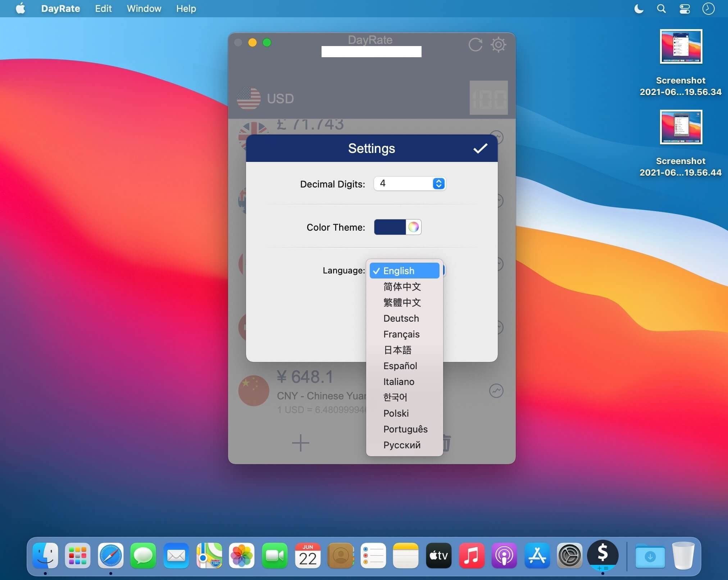Select the checked English option
728x580 pixels.
404,271
